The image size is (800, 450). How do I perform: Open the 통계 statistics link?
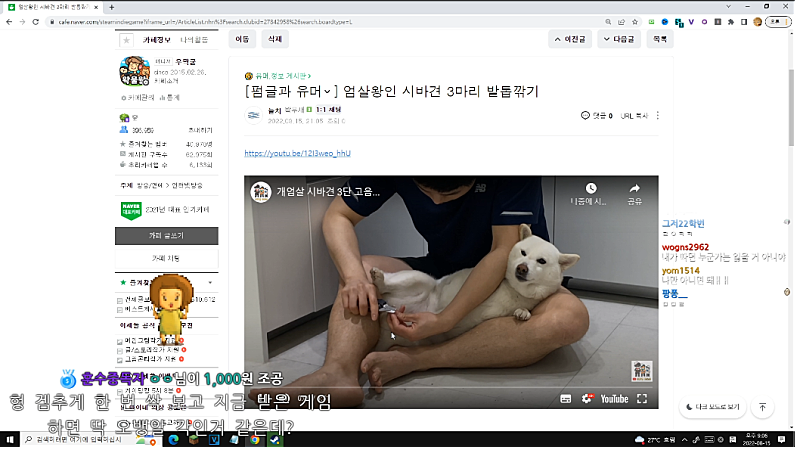click(x=170, y=97)
